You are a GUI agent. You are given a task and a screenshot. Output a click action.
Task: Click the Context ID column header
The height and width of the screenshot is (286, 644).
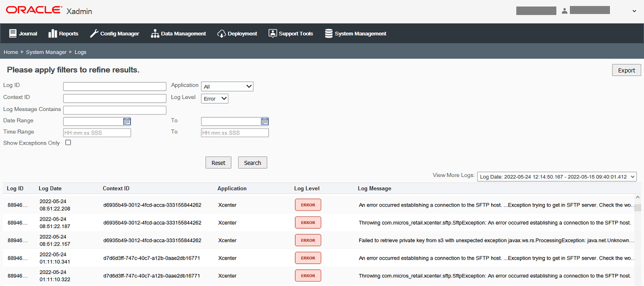(x=116, y=188)
